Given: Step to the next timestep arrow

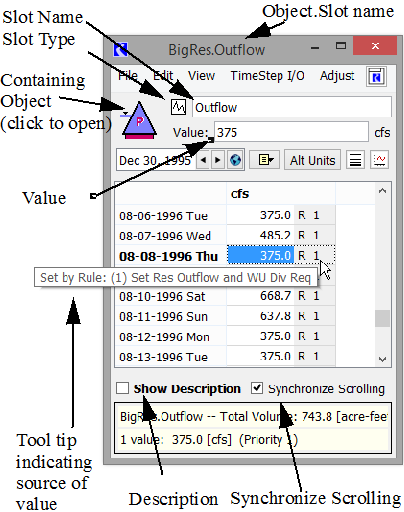Looking at the screenshot, I should click(x=218, y=160).
